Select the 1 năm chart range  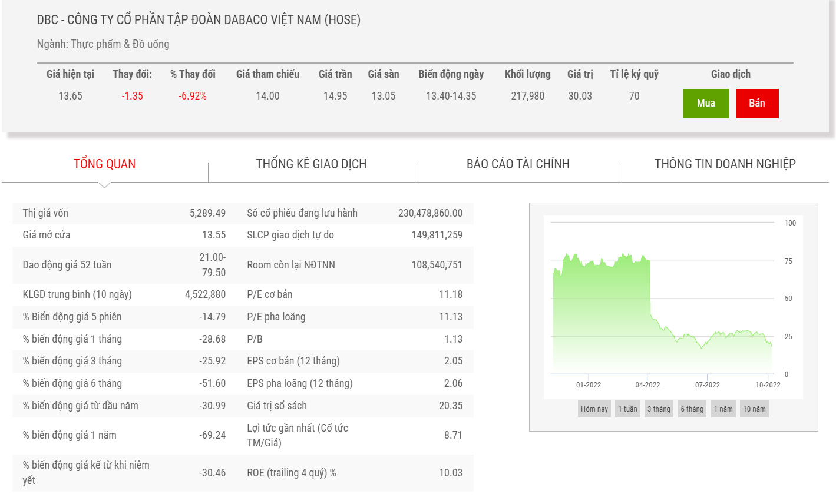[x=723, y=409]
